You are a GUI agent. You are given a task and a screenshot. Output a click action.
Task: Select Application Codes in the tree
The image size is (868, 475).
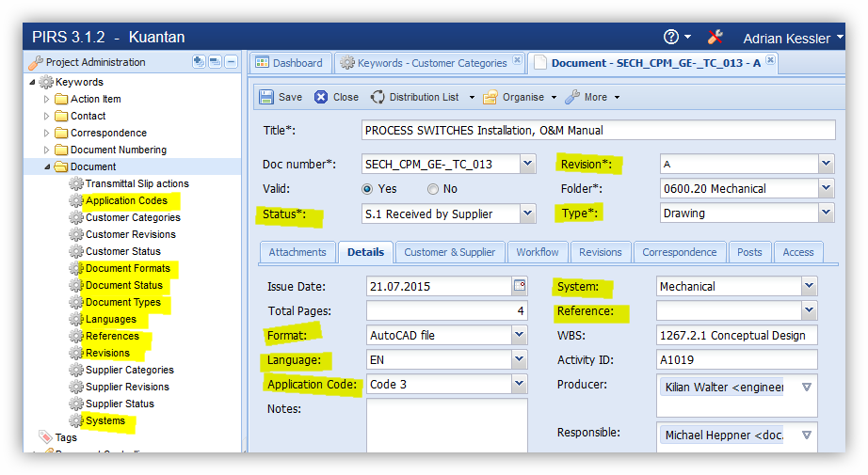tap(126, 200)
